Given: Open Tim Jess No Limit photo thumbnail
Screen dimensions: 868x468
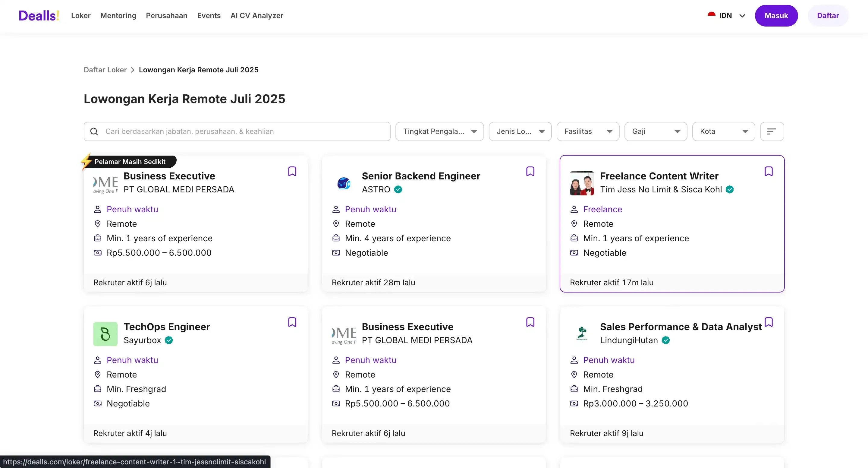Looking at the screenshot, I should 582,183.
